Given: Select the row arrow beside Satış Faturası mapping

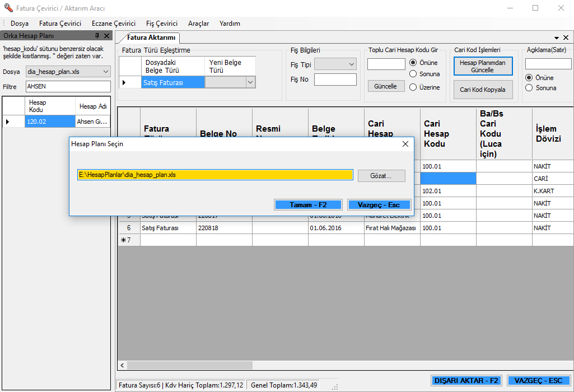Looking at the screenshot, I should (130, 82).
